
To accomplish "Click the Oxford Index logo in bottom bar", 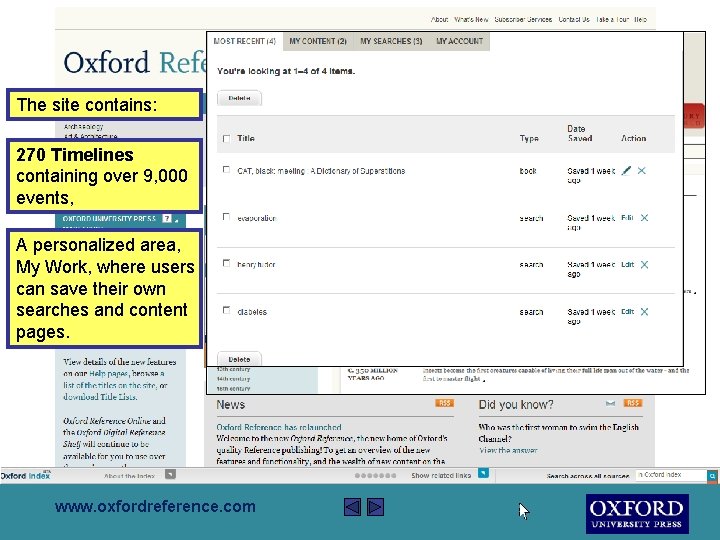I will coord(25,475).
